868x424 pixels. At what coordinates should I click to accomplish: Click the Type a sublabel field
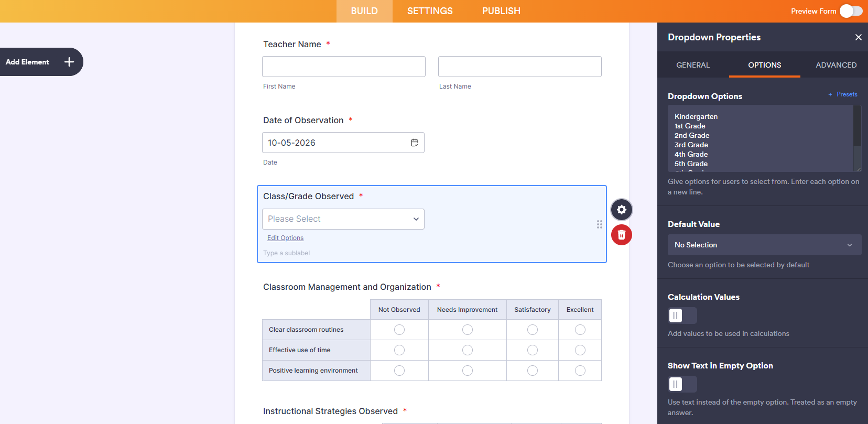click(x=287, y=253)
